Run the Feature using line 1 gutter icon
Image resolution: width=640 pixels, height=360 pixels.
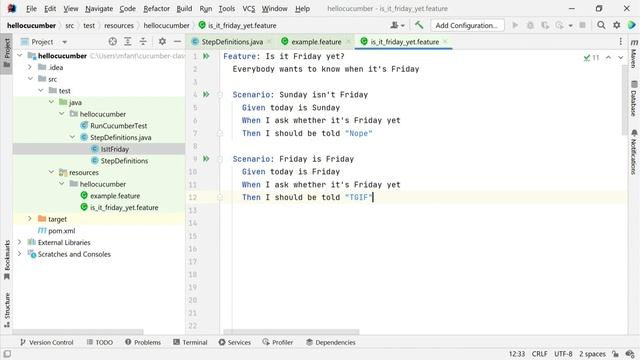(206, 56)
